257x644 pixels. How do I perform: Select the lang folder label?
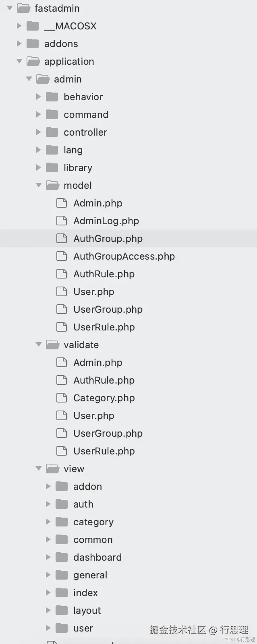tap(73, 150)
